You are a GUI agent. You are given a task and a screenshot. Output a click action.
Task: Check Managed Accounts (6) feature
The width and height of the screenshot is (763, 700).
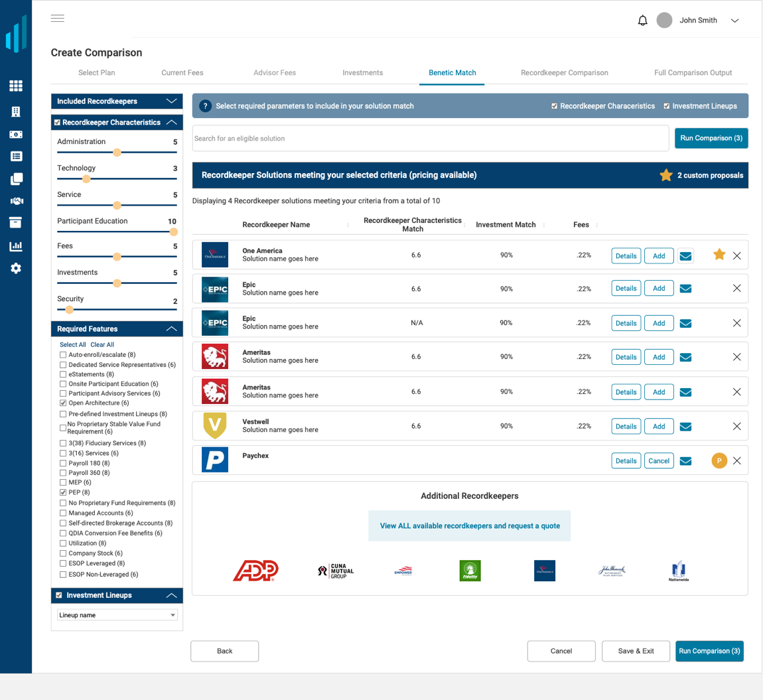pos(63,513)
